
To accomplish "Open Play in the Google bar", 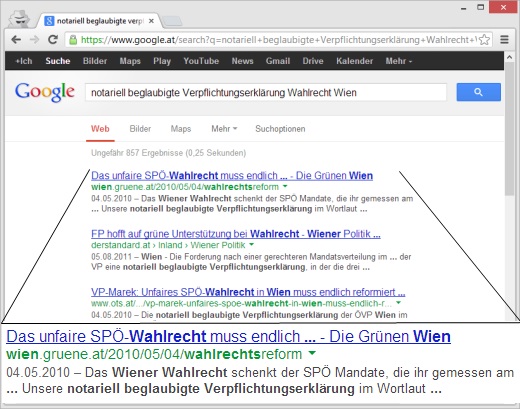I will click(162, 61).
